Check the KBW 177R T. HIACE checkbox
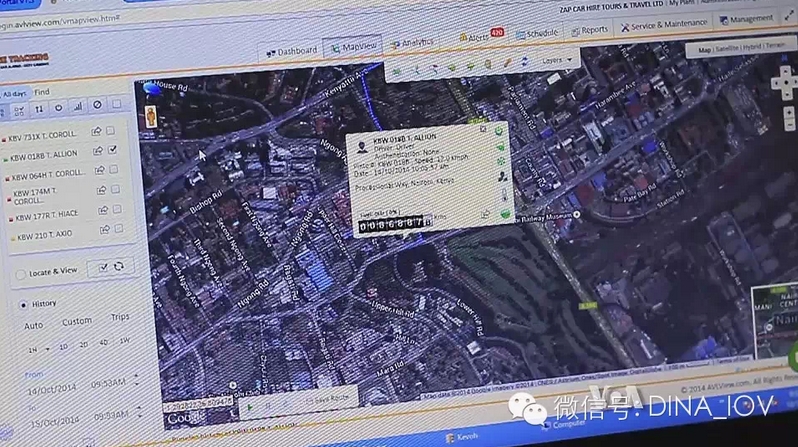 tap(117, 209)
